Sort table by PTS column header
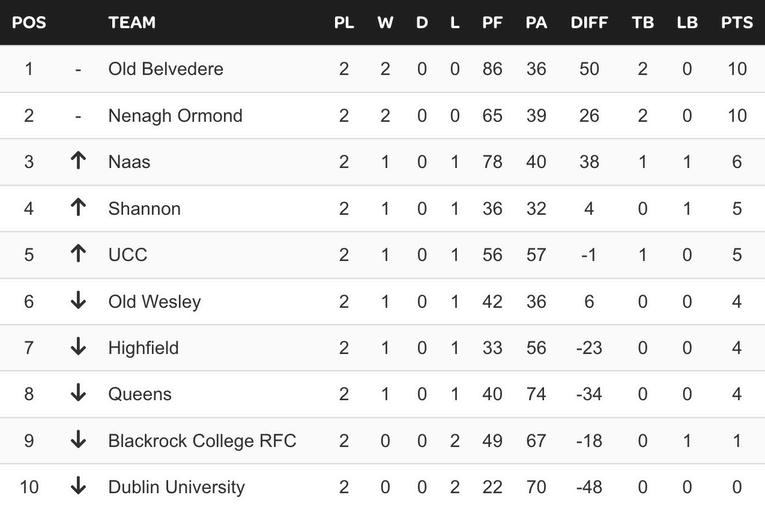Viewport: 765px width, 510px height. coord(737,22)
